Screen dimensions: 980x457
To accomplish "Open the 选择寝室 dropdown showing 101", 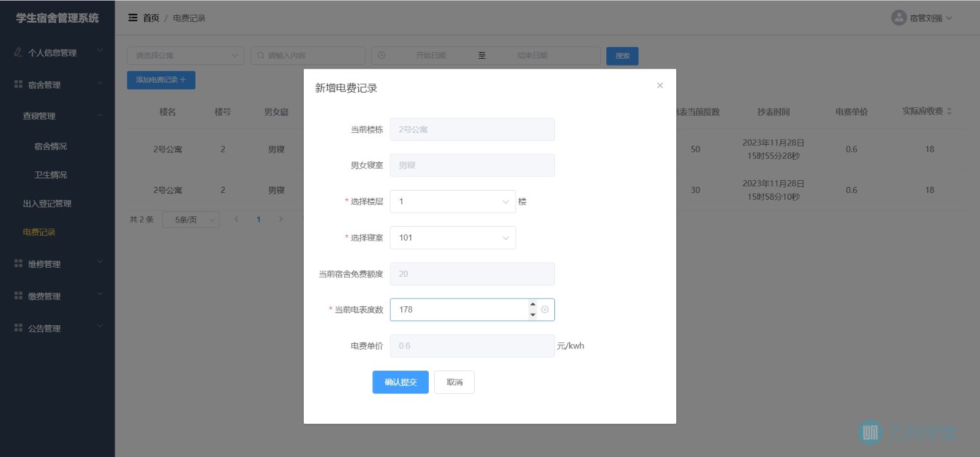I will tap(453, 238).
